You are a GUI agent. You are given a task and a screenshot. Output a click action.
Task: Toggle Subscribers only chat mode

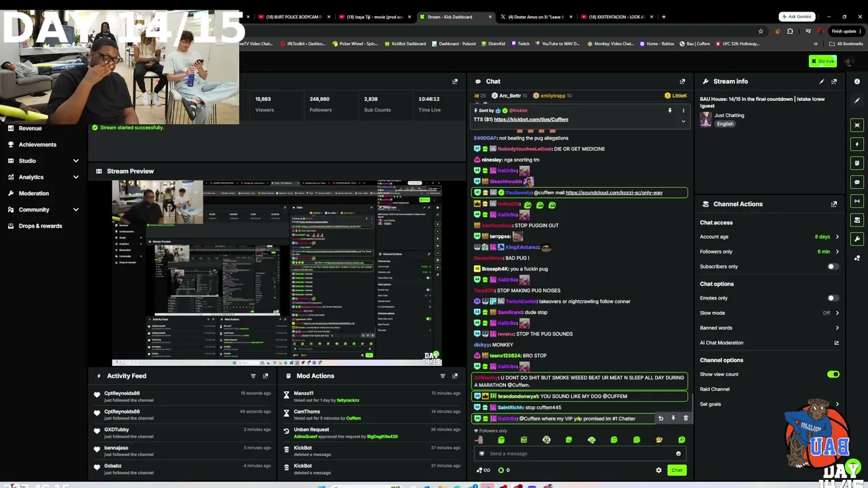[833, 267]
